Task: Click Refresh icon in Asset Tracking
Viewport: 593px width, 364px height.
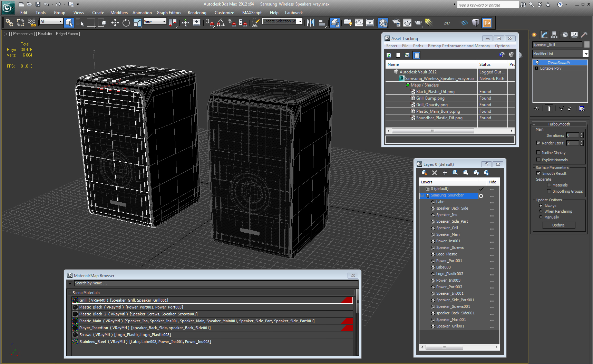Action: [x=389, y=55]
